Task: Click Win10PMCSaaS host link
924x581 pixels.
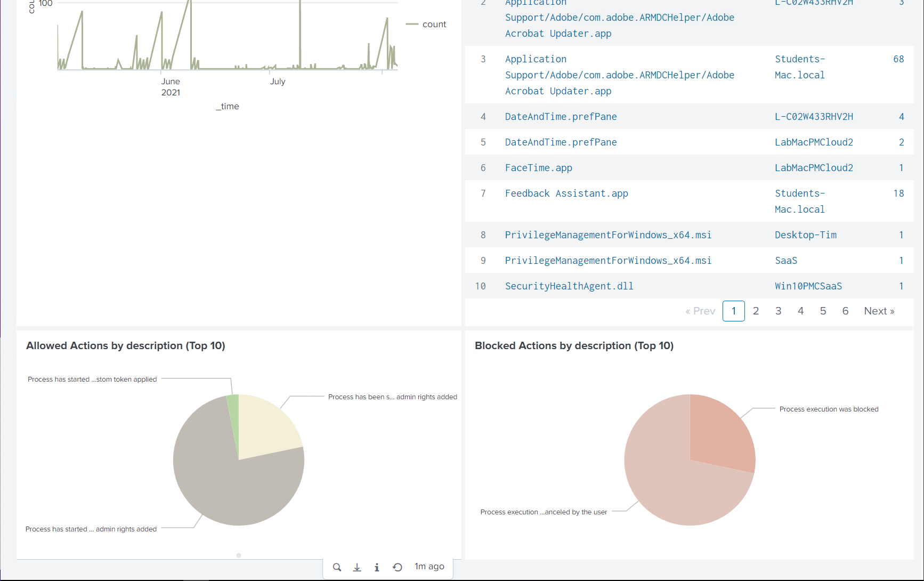Action: click(808, 286)
